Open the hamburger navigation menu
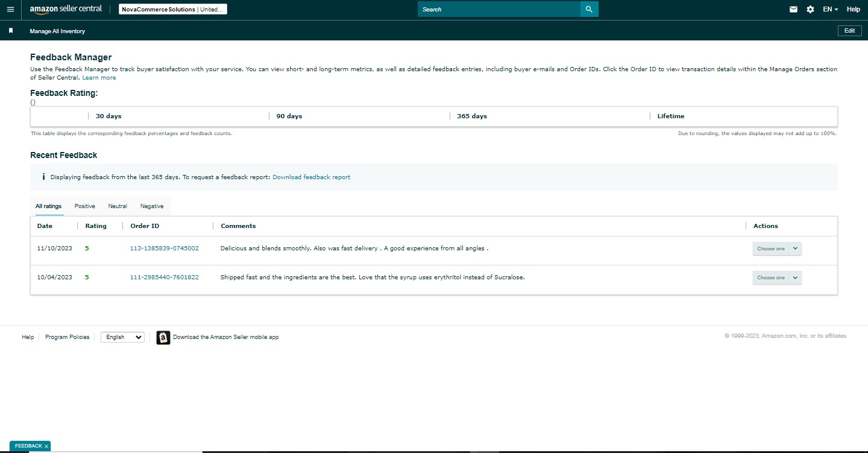 [10, 10]
